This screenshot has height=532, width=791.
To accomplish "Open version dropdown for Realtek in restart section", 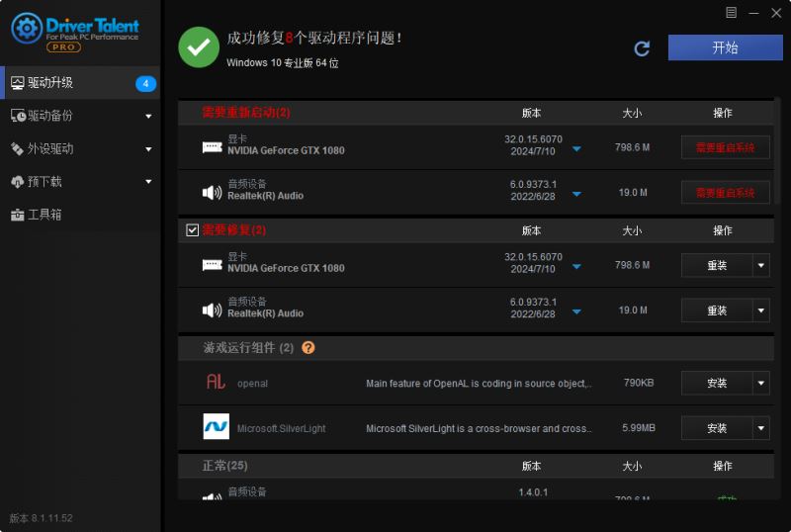I will [x=576, y=194].
